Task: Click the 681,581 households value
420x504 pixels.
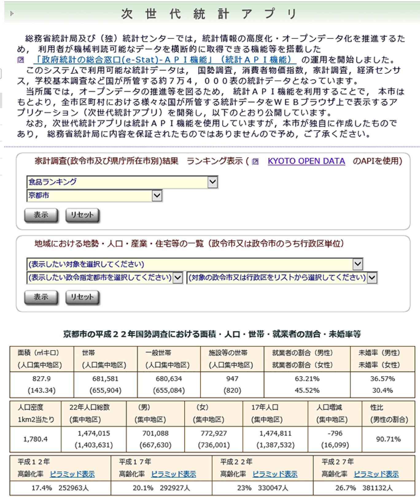Action: (x=105, y=379)
